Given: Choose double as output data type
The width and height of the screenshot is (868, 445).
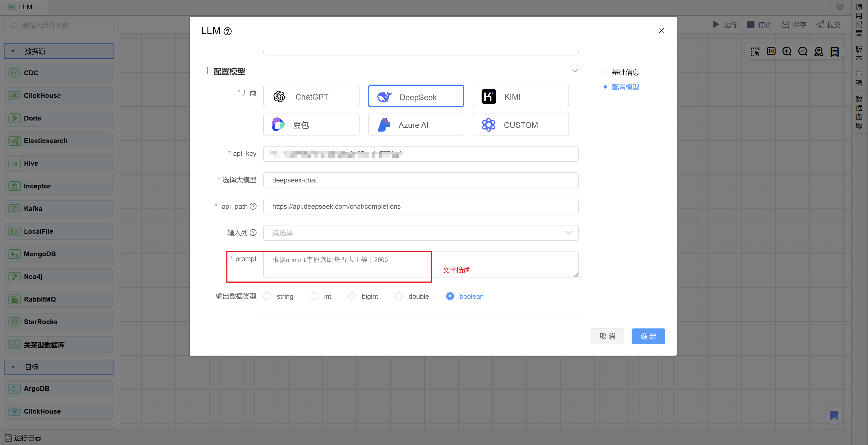Looking at the screenshot, I should pyautogui.click(x=399, y=296).
